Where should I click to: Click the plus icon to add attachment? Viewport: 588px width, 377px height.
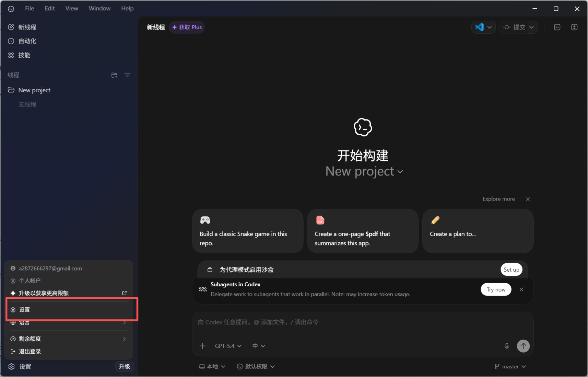(202, 346)
